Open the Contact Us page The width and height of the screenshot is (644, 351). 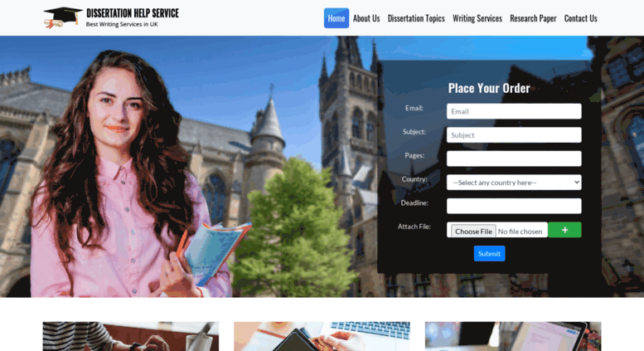coord(580,18)
